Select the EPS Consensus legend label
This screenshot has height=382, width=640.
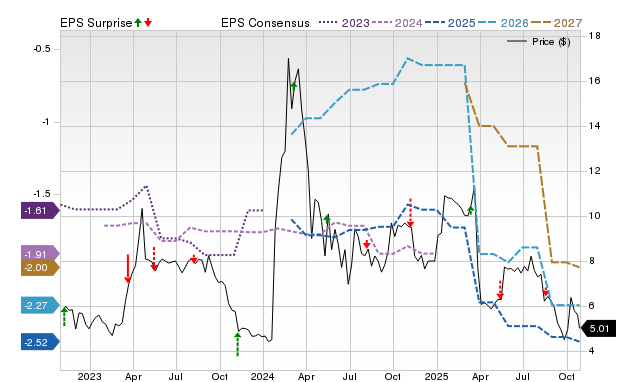pyautogui.click(x=265, y=23)
